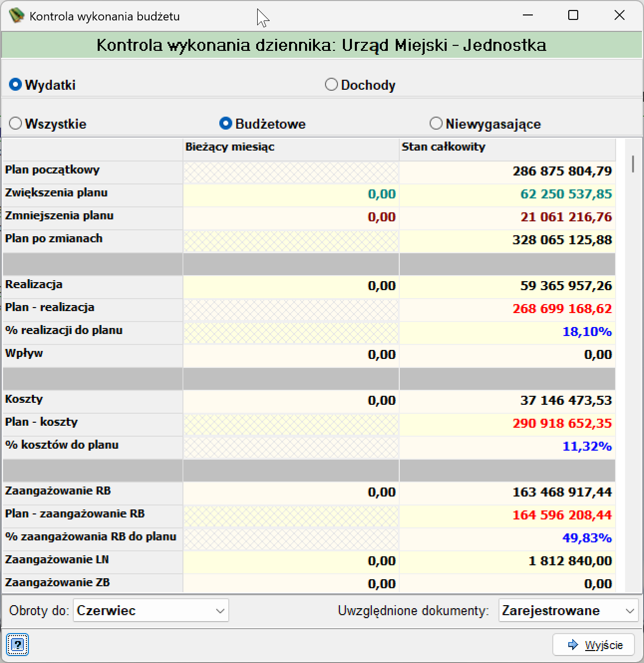Close the window with the X icon
Screen dimensions: 644x663
pos(619,15)
